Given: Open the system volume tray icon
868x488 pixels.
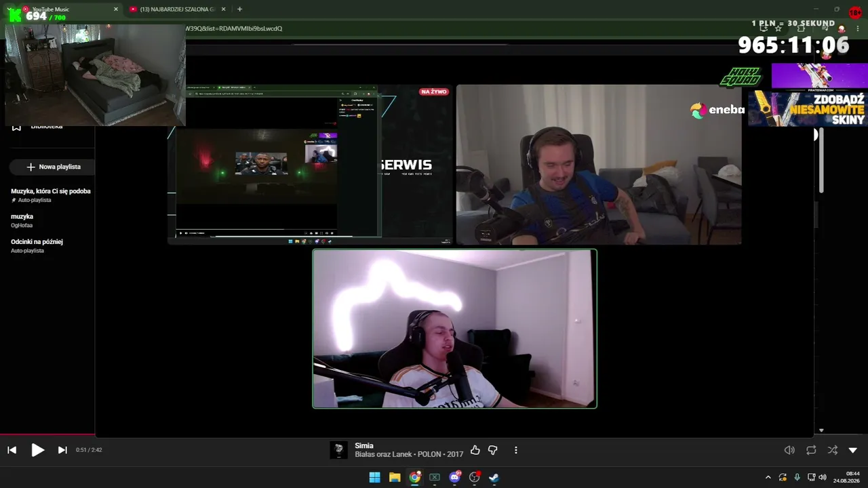Looking at the screenshot, I should 823,477.
